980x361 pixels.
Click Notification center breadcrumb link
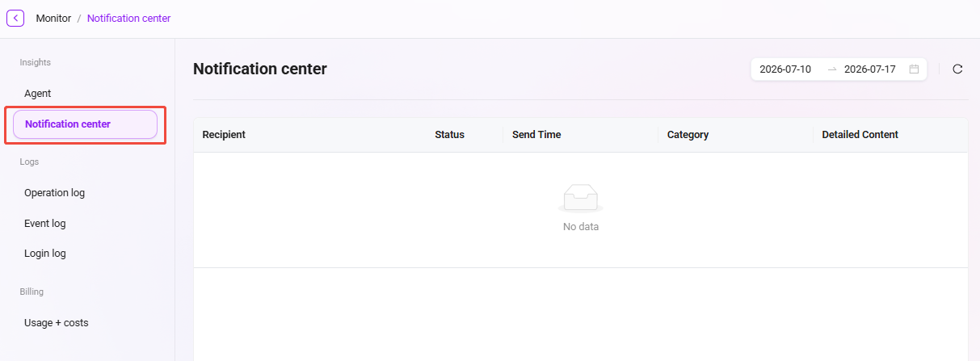point(129,18)
